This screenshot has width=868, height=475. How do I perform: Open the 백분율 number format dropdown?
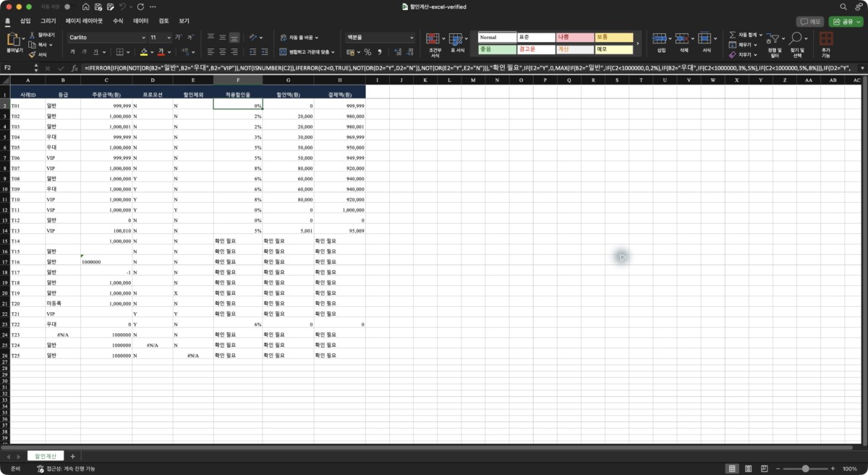pyautogui.click(x=412, y=37)
